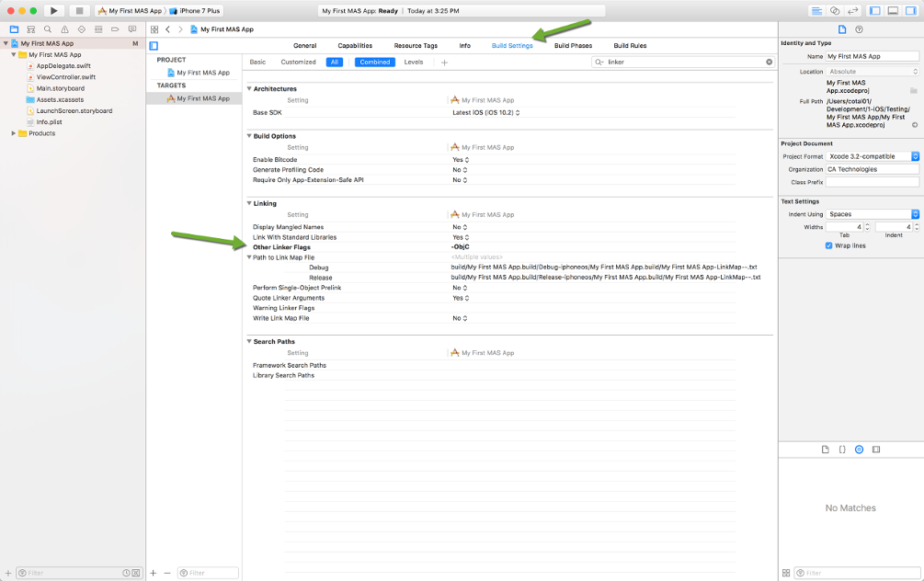Viewport: 924px width, 581px height.
Task: Select the Basic settings filter
Action: click(257, 62)
